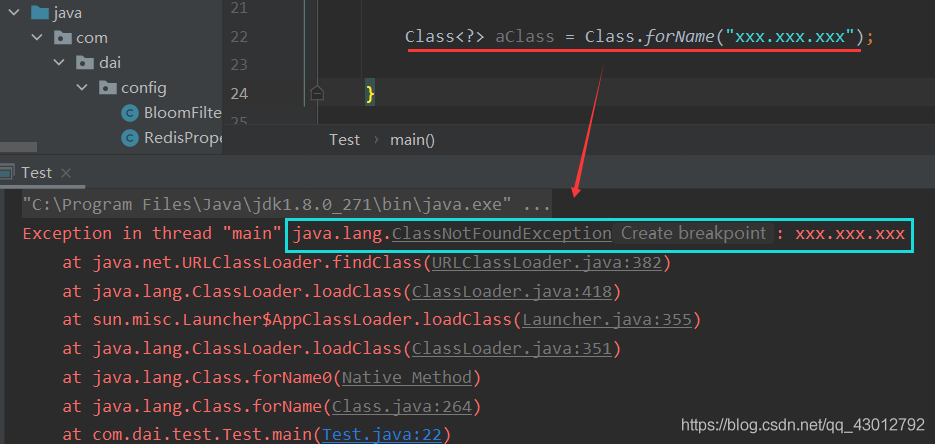The width and height of the screenshot is (935, 444).
Task: Click the aClass variable name
Action: 525,37
